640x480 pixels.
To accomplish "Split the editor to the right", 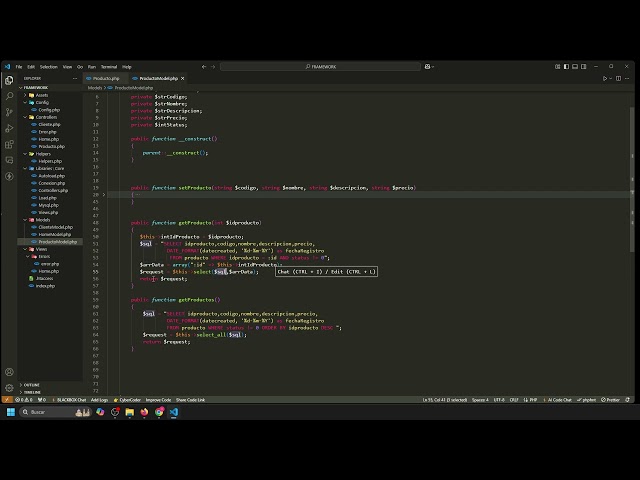I will coord(618,78).
